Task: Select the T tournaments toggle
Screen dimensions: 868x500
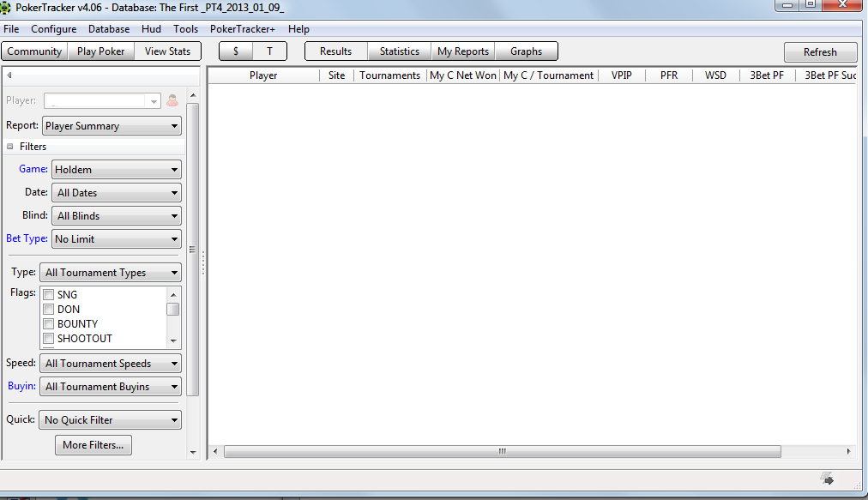Action: coord(269,51)
